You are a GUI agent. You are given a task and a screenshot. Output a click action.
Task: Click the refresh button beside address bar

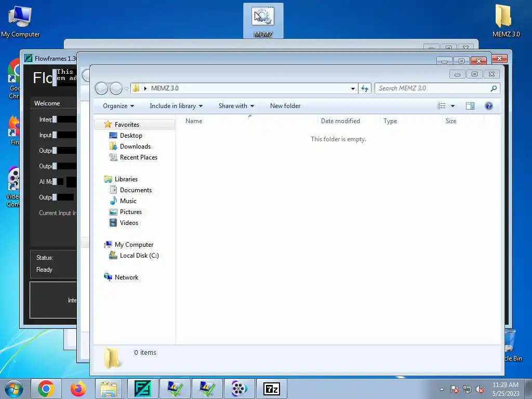click(x=364, y=88)
